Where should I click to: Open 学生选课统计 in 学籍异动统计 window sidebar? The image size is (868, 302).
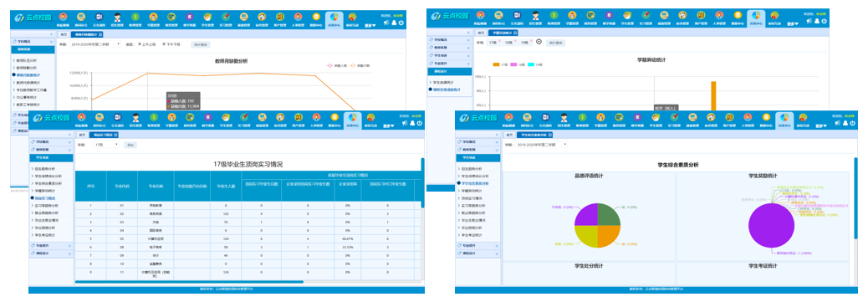coord(444,82)
